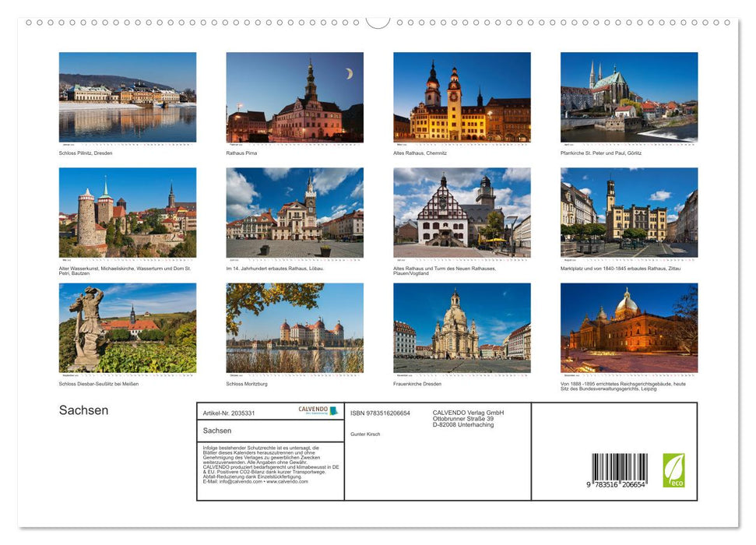This screenshot has height=545, width=756.
Task: Select the Schloss Moritzburg thumbnail
Action: point(294,328)
